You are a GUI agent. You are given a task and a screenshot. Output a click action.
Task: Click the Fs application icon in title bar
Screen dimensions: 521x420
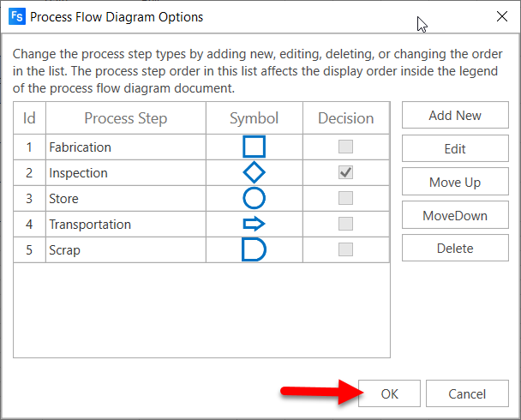click(16, 16)
